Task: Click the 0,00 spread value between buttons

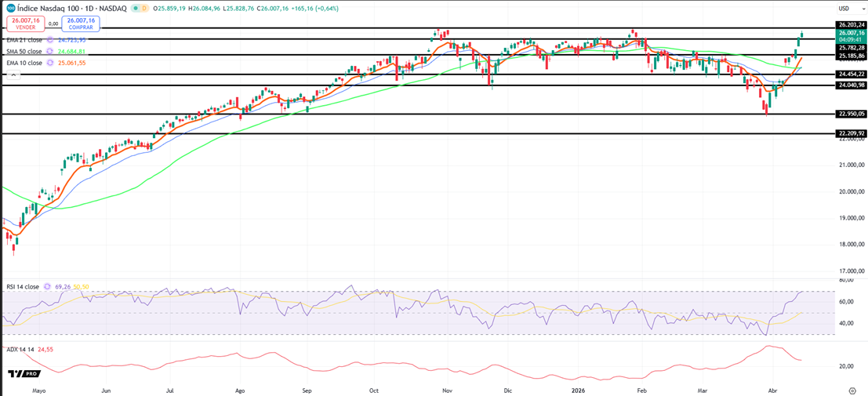Action: 53,24
